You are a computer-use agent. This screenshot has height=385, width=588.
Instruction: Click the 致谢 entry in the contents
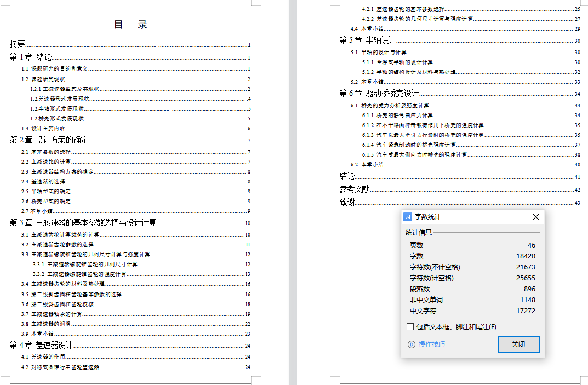[347, 203]
